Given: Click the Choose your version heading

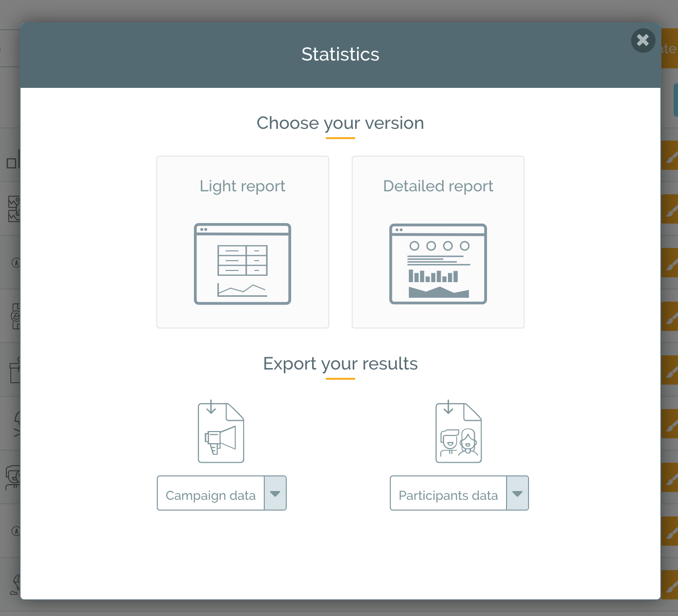Looking at the screenshot, I should point(340,123).
